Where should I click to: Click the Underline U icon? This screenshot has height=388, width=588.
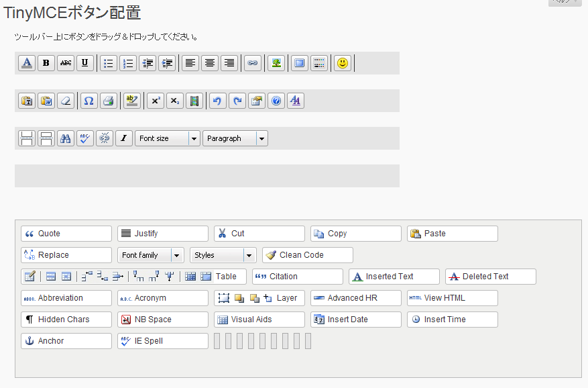[x=85, y=63]
